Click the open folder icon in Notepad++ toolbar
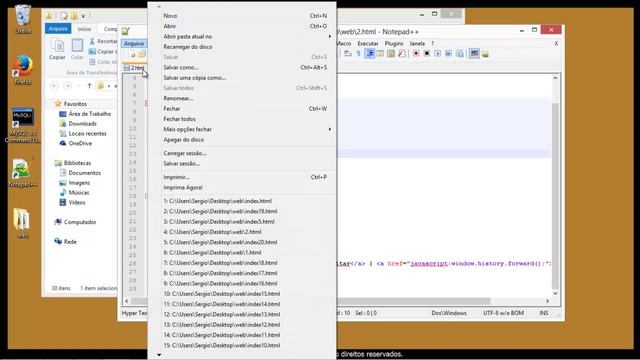The width and height of the screenshot is (640, 360). pos(142,55)
